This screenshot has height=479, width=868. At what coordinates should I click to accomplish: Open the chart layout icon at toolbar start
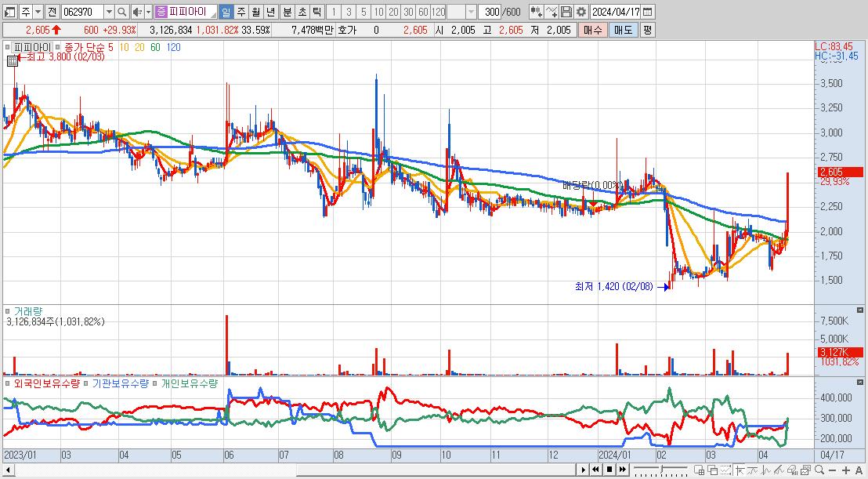click(10, 12)
